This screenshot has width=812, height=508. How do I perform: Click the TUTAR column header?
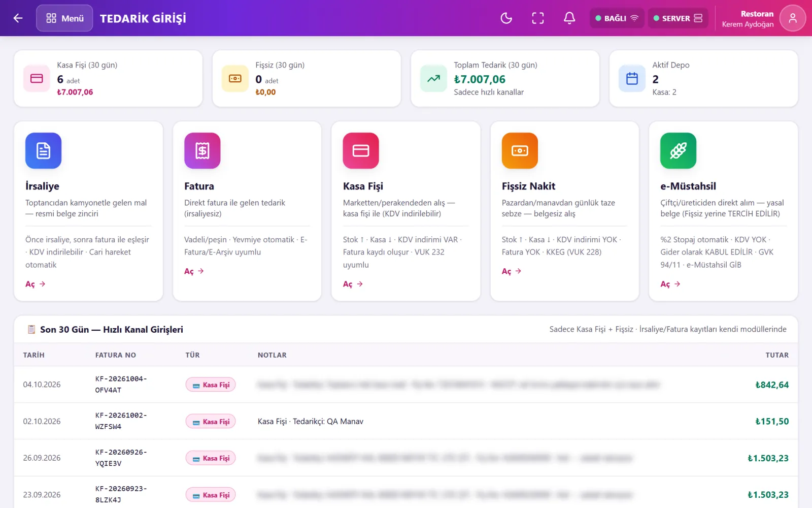[x=777, y=355]
